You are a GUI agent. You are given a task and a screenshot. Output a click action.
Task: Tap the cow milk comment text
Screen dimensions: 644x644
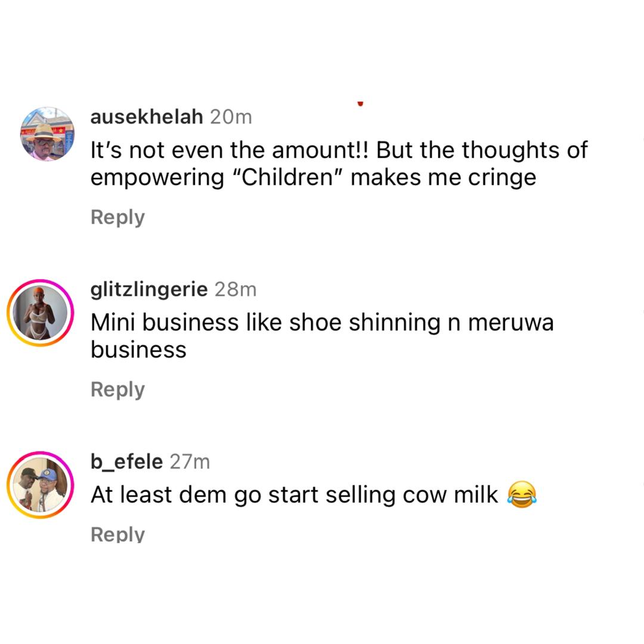[298, 494]
